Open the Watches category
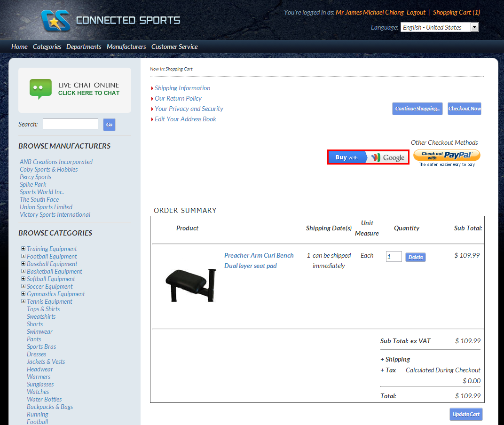 pos(38,392)
